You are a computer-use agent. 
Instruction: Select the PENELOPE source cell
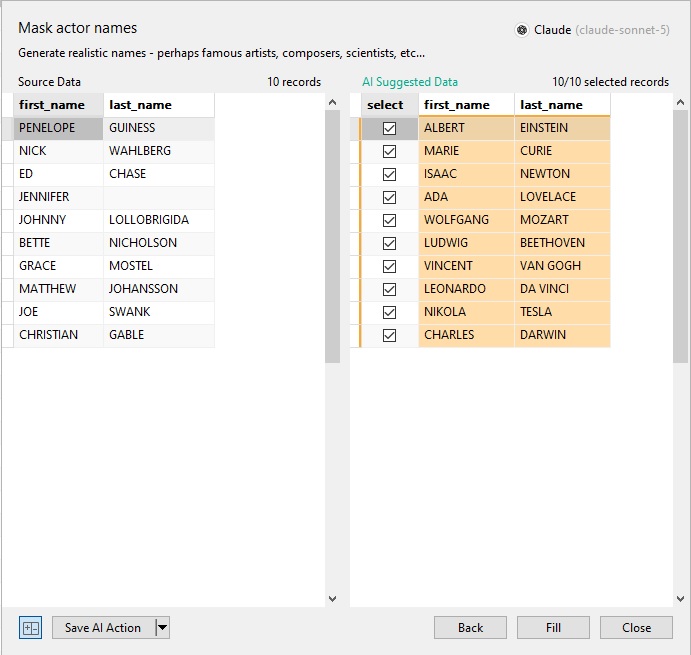pos(59,128)
